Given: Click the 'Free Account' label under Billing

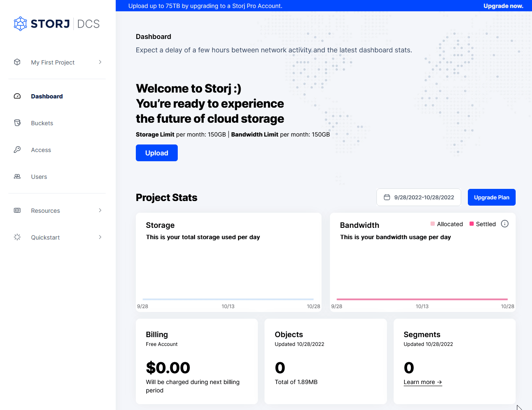Looking at the screenshot, I should [x=162, y=344].
